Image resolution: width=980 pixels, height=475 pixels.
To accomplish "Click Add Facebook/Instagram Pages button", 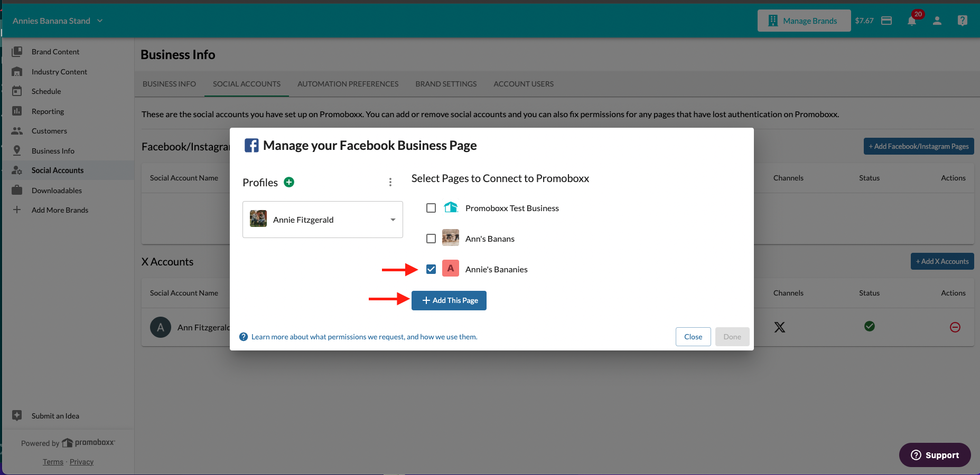I will pos(919,146).
